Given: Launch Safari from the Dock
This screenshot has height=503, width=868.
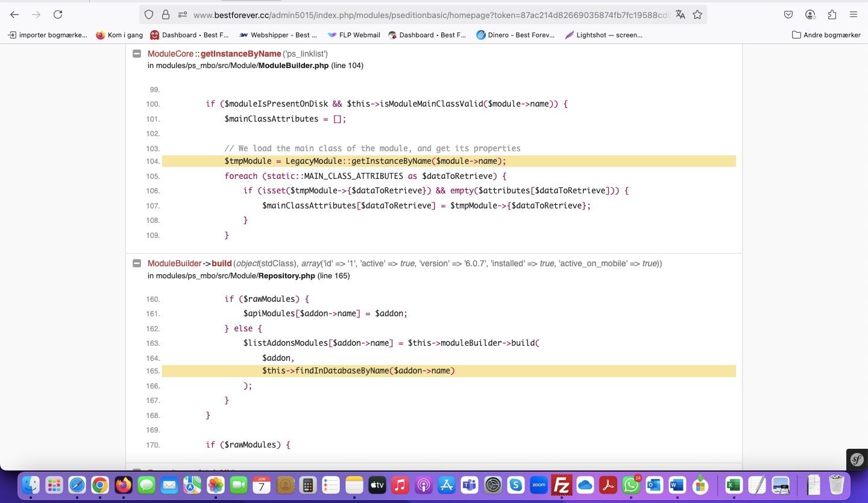Looking at the screenshot, I should 77,485.
